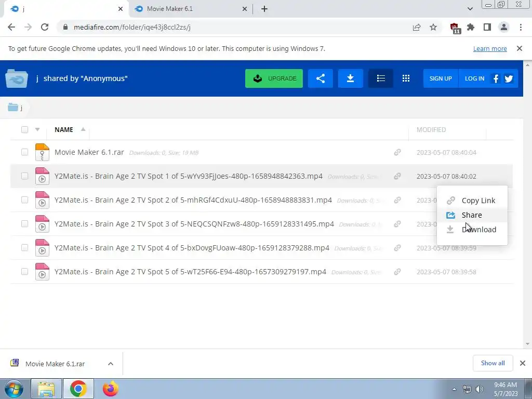This screenshot has height=399, width=532.
Task: Click the MediaFire folder logo in header
Action: click(17, 78)
